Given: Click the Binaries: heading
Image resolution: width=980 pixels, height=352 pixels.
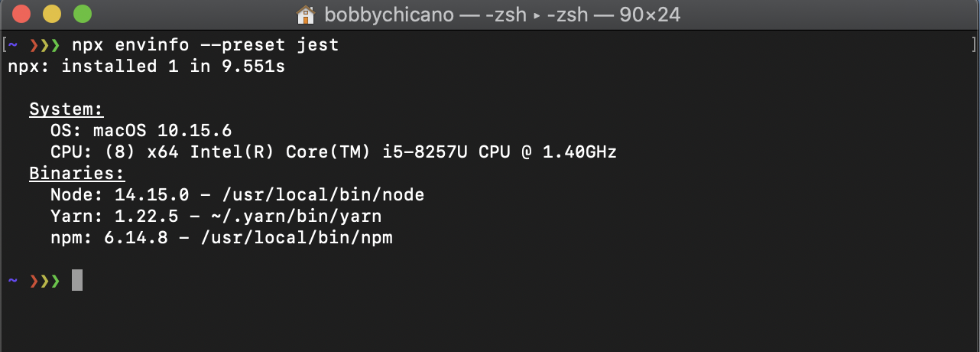Looking at the screenshot, I should [77, 174].
